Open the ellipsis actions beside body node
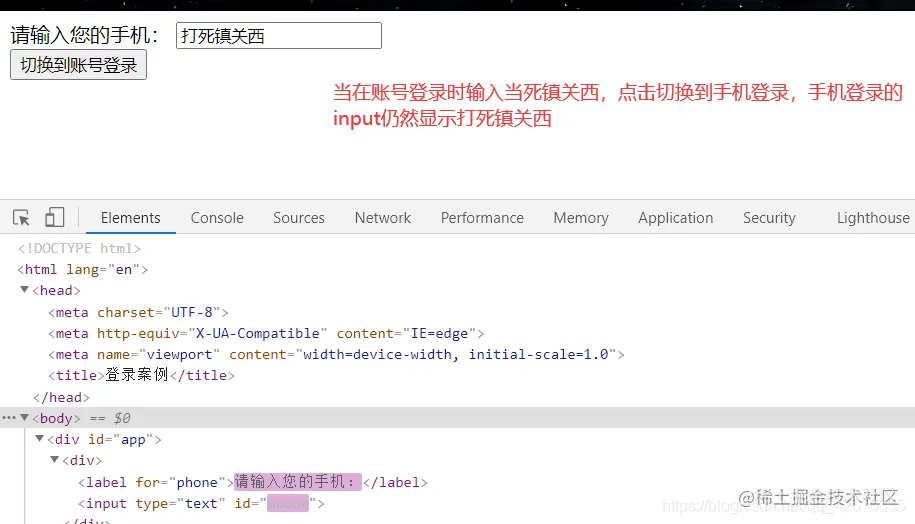 point(9,418)
